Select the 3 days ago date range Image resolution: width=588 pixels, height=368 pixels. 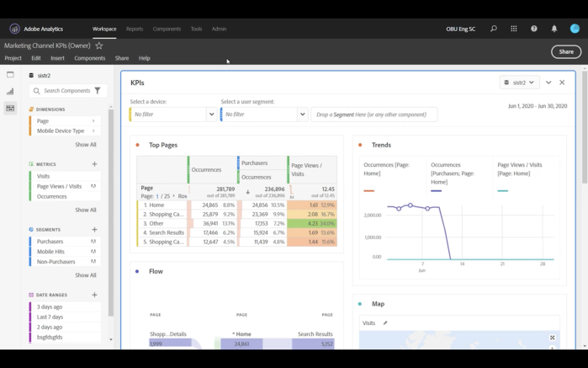(x=65, y=307)
